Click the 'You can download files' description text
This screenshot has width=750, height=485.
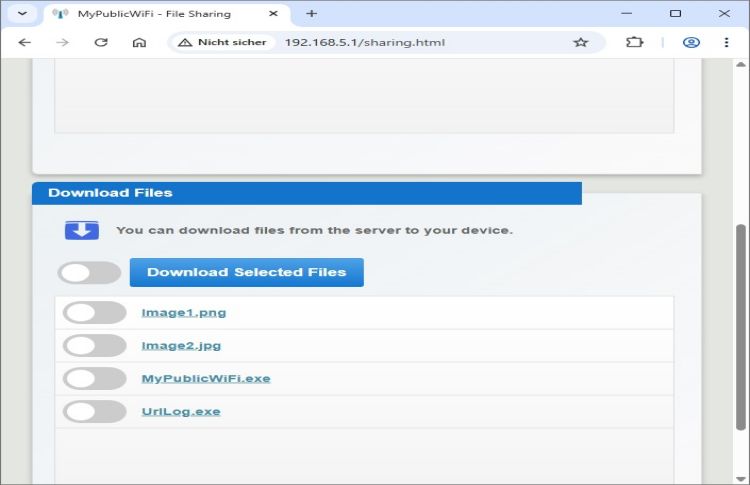coord(315,230)
